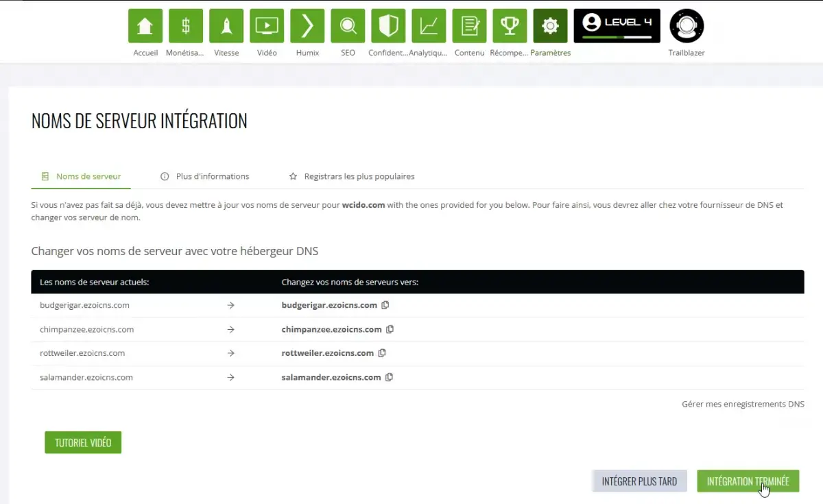Open the Vidéo screen icon
Screen dimensions: 823x504
(x=267, y=26)
